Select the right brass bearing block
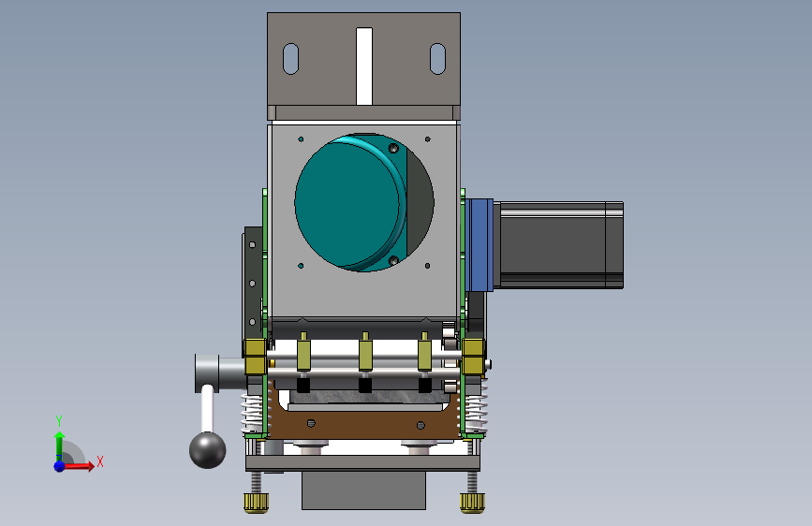The height and width of the screenshot is (526, 812). click(473, 357)
